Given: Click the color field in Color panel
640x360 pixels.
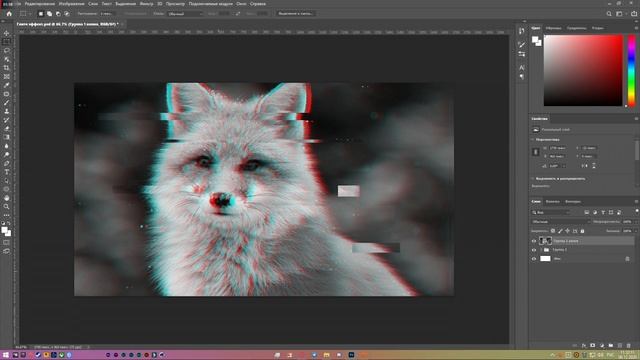Looking at the screenshot, I should click(583, 71).
